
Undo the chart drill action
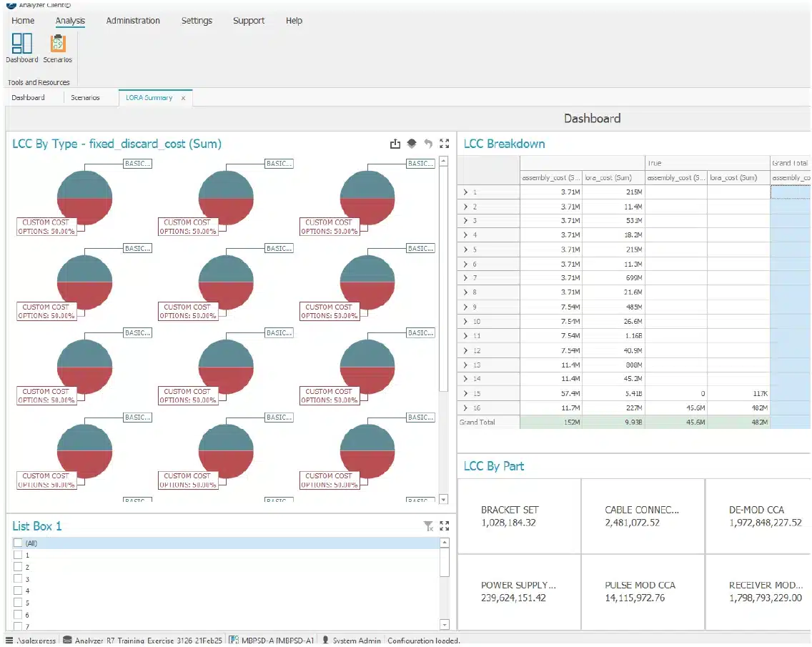(428, 144)
